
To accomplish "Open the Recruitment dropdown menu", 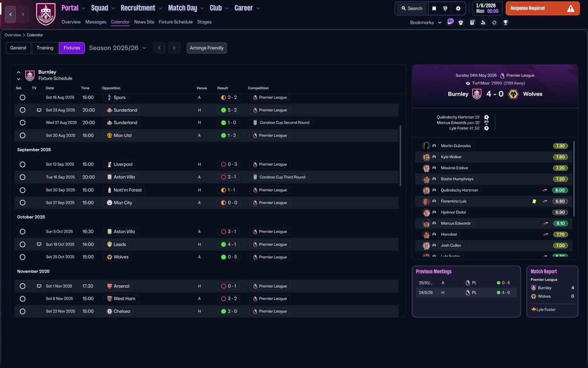I will coord(141,8).
